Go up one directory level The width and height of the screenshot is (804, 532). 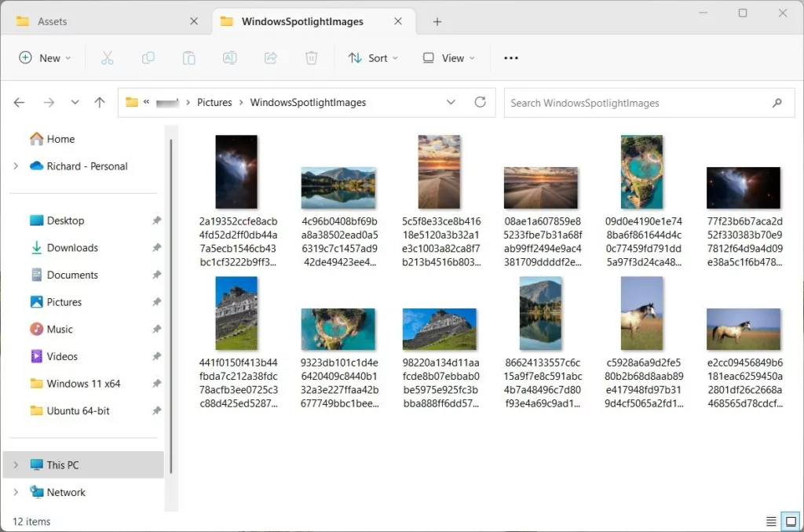coord(99,103)
